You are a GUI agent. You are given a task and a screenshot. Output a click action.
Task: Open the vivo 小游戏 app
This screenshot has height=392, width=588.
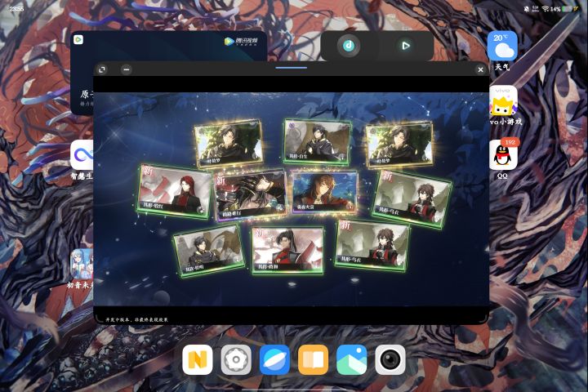pyautogui.click(x=503, y=100)
